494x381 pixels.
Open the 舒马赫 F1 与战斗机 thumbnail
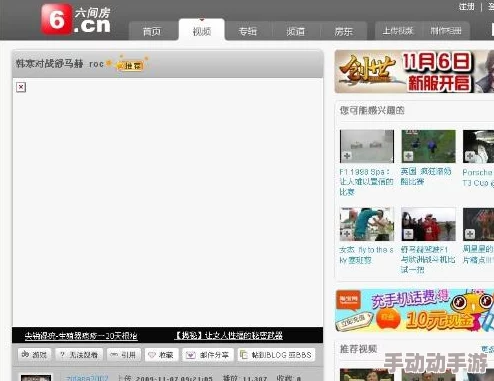coord(428,224)
